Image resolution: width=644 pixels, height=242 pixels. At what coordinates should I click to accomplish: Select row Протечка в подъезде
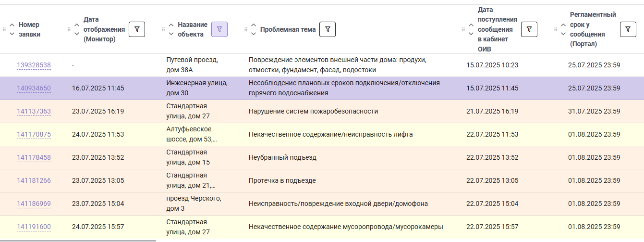322,180
